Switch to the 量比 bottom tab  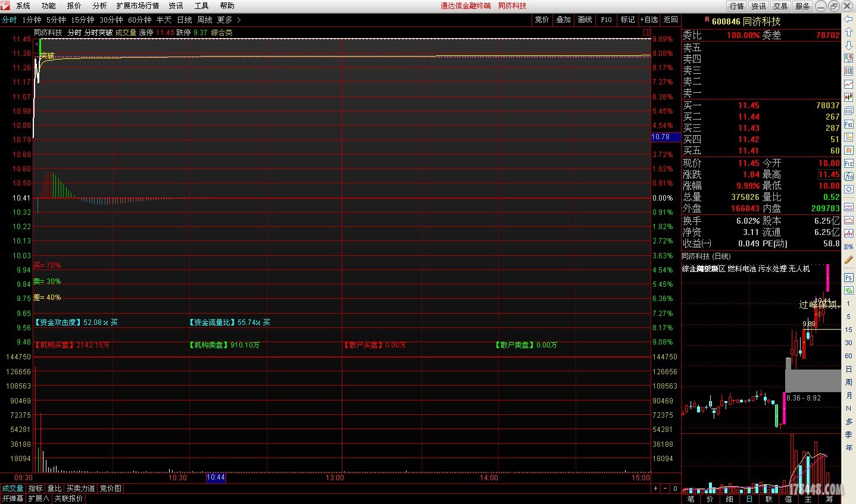[55, 489]
